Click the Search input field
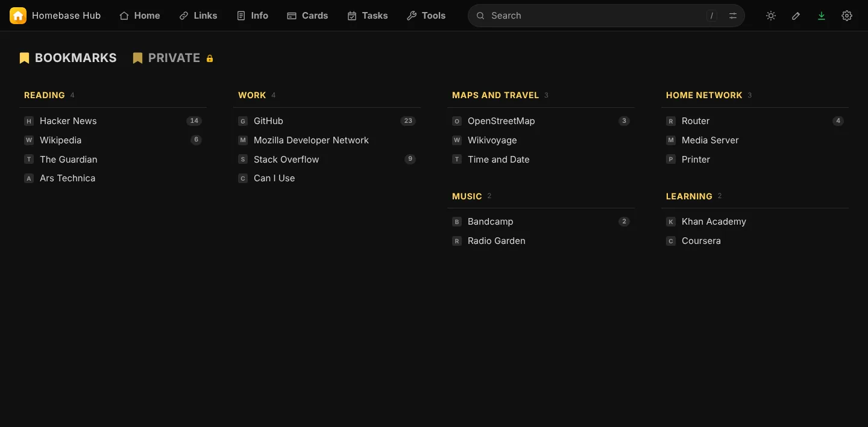This screenshot has height=427, width=868. 606,16
